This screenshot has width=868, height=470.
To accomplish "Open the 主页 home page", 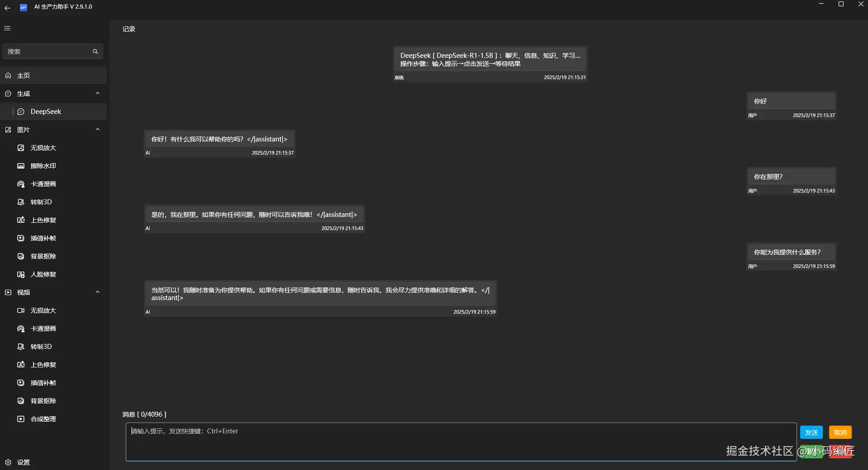I will (x=53, y=75).
